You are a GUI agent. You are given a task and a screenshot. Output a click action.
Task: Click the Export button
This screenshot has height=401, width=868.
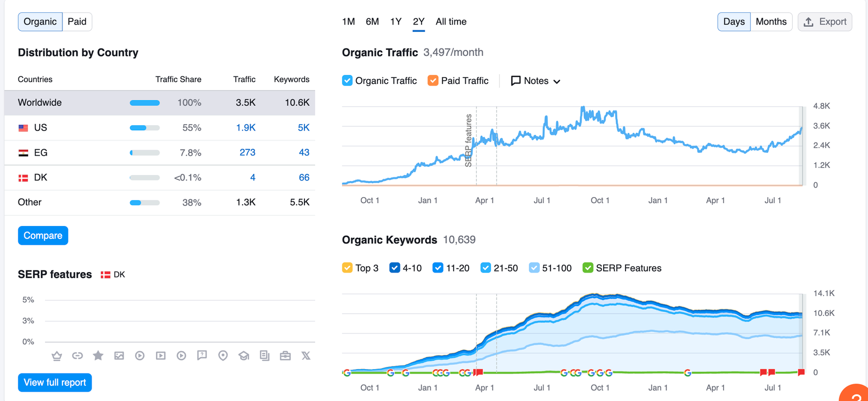point(825,22)
